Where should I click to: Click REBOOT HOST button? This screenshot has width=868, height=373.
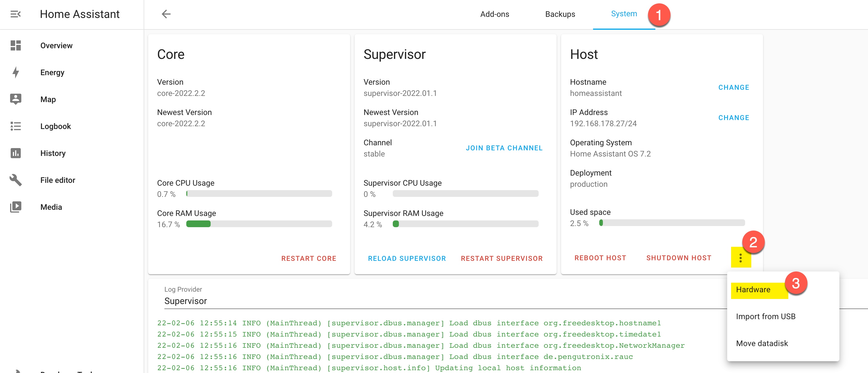[600, 258]
